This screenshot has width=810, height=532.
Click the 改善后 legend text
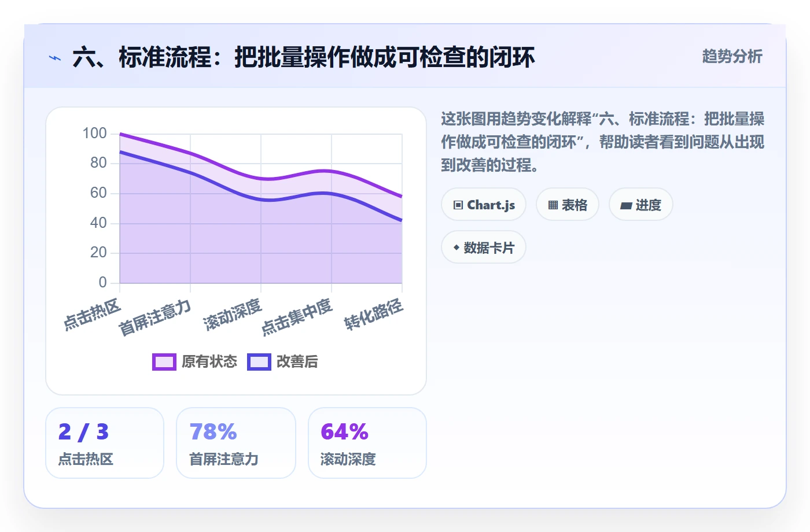coord(297,362)
